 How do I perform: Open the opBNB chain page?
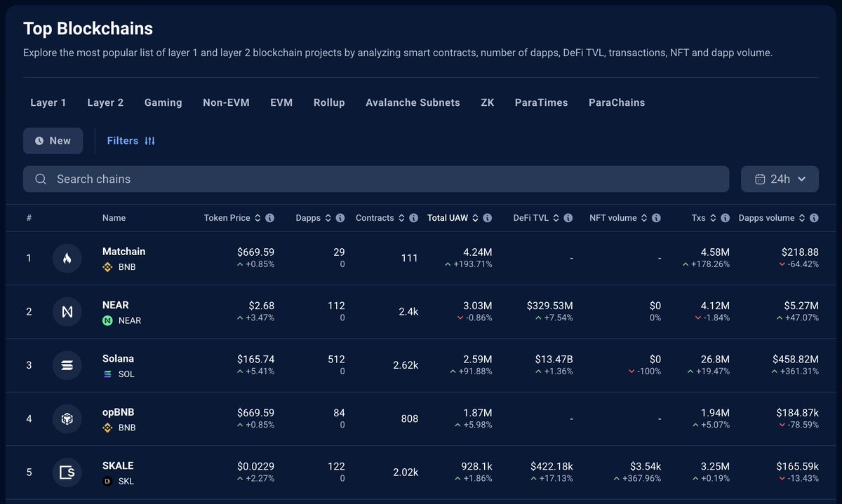coord(119,412)
